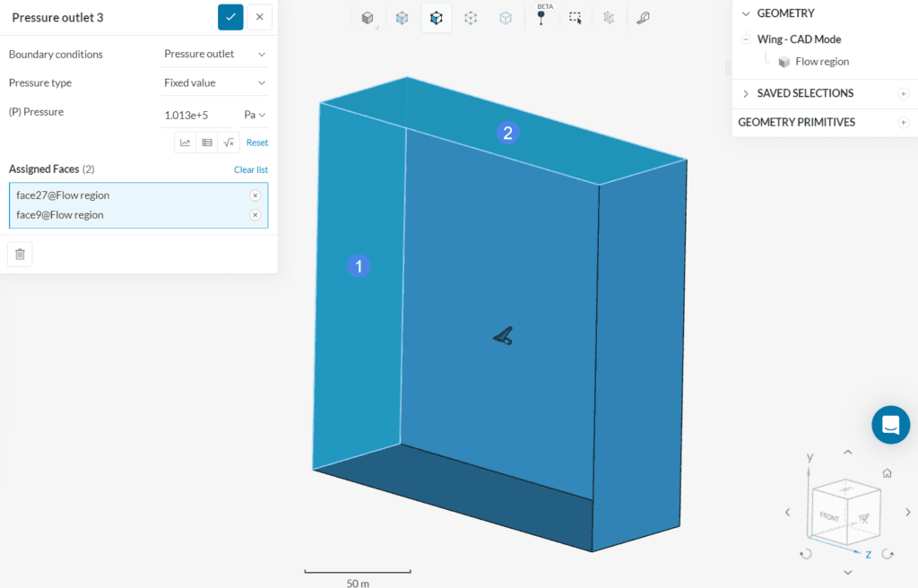The image size is (918, 588).
Task: Change the Pa pressure unit dropdown
Action: pos(255,115)
